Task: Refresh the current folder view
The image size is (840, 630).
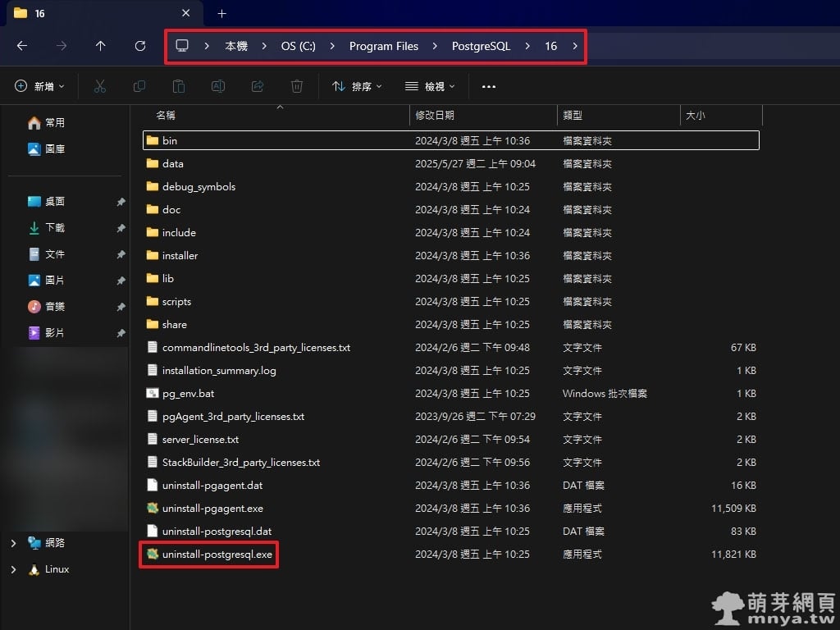Action: pos(140,46)
